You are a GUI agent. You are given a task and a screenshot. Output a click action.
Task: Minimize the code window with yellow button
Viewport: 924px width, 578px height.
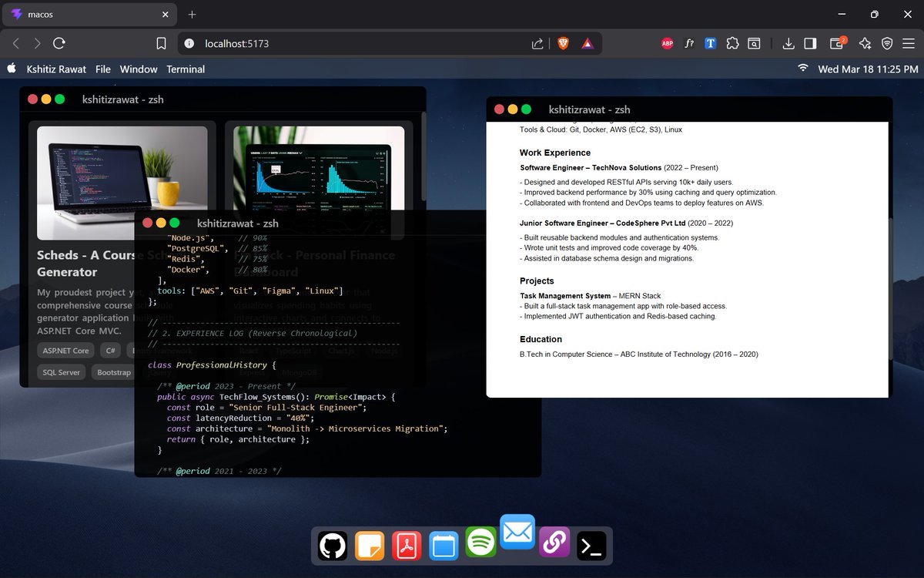pos(161,223)
